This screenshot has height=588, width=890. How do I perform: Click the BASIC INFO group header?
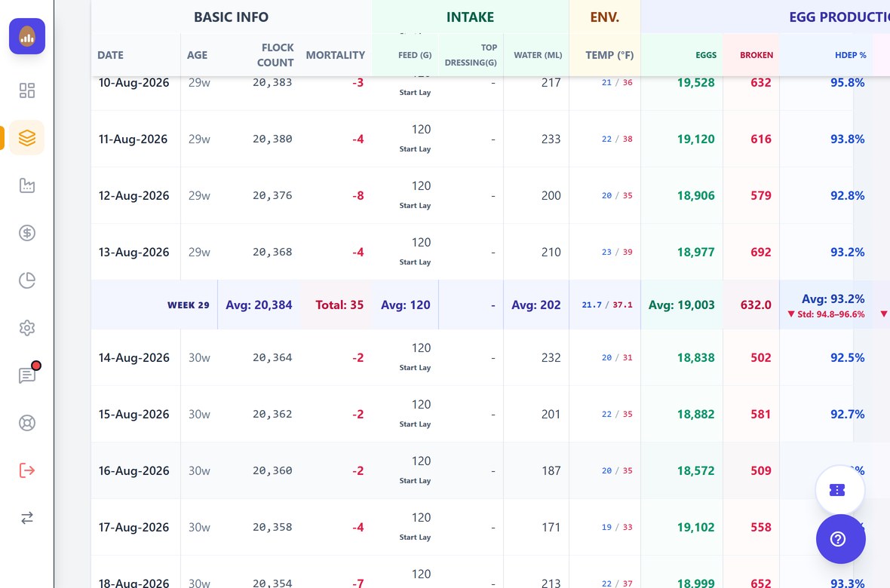click(x=231, y=17)
